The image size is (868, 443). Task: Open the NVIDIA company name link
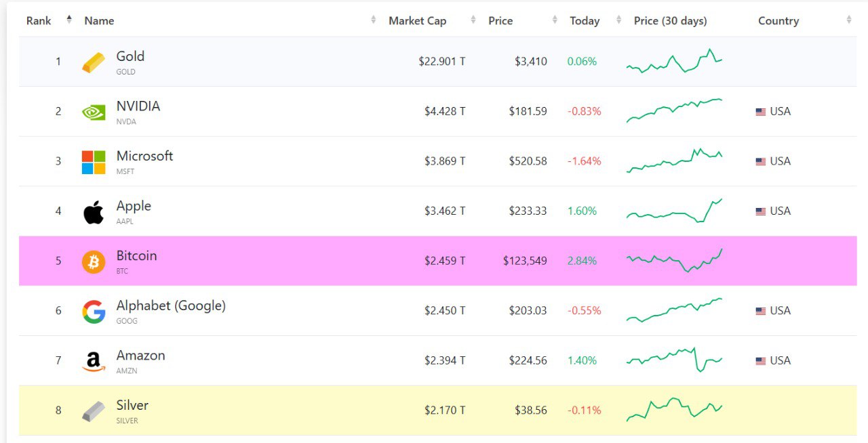(x=138, y=106)
